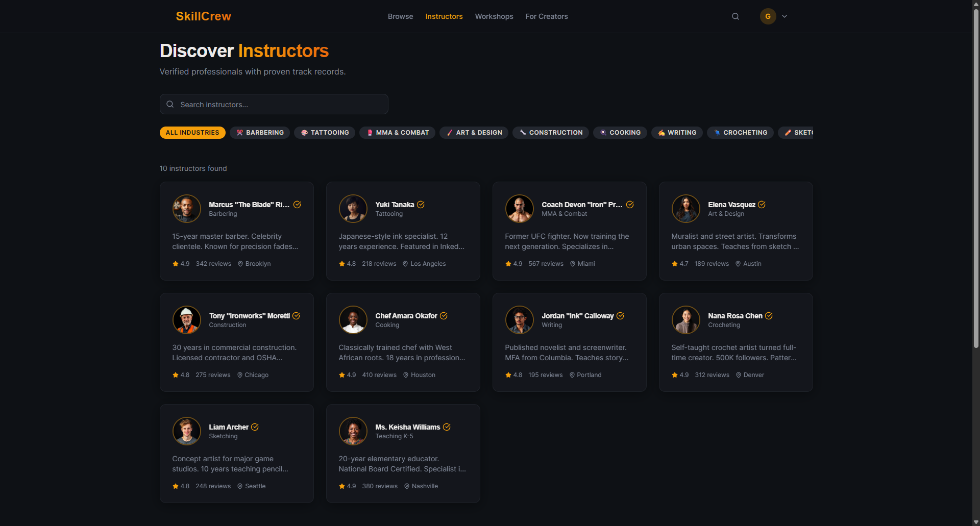This screenshot has width=980, height=526.
Task: Click the star rating icon for Coach Devon
Action: pos(508,264)
